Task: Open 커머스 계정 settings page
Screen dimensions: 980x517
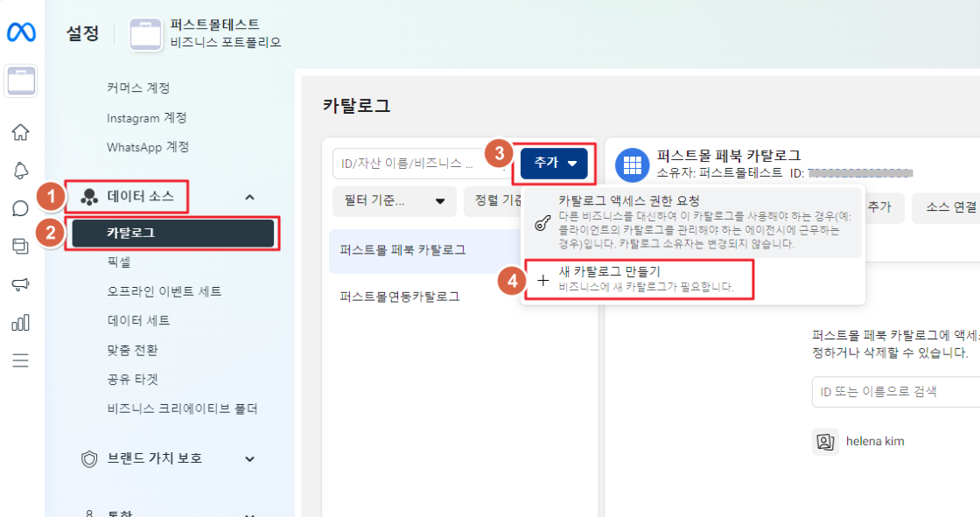Action: (x=138, y=88)
